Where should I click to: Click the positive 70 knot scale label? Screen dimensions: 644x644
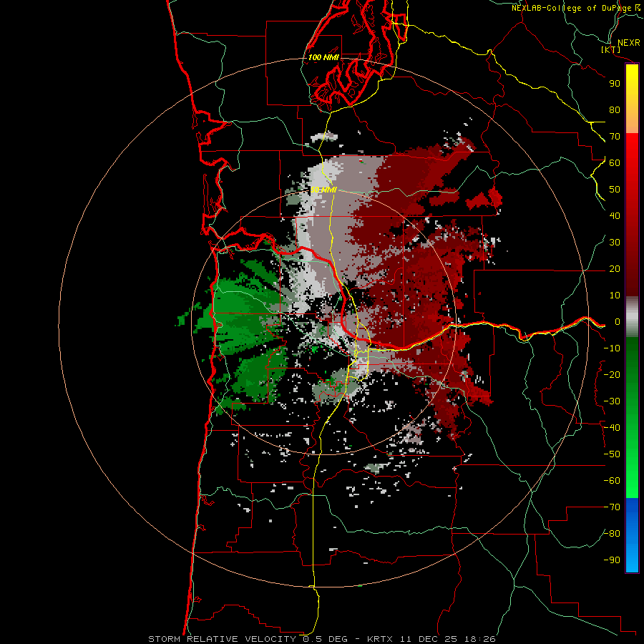pyautogui.click(x=615, y=137)
